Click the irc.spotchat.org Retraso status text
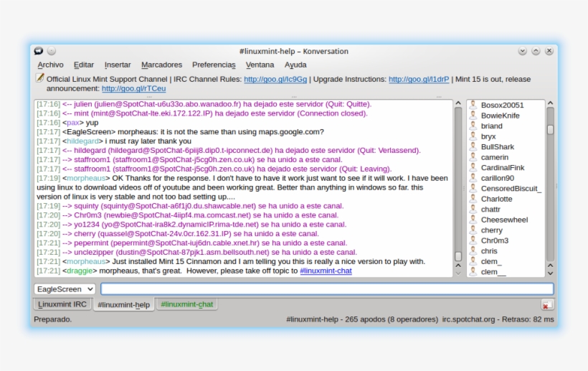 click(498, 319)
